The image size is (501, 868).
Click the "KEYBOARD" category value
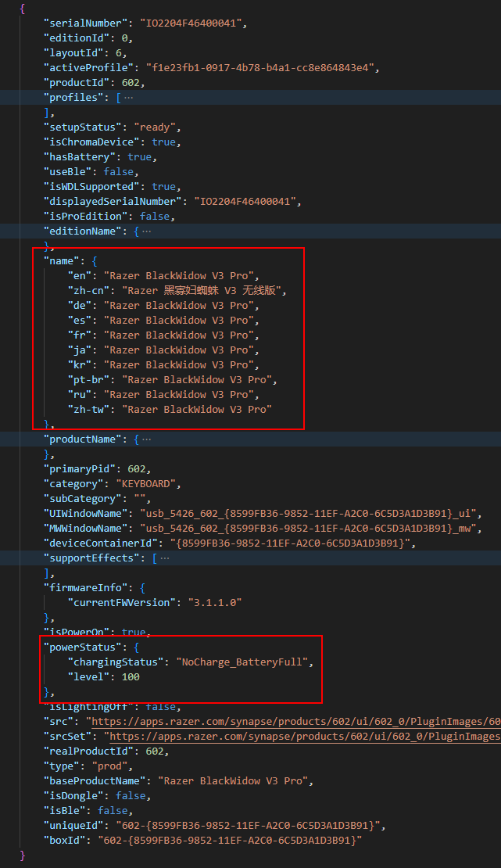point(145,484)
